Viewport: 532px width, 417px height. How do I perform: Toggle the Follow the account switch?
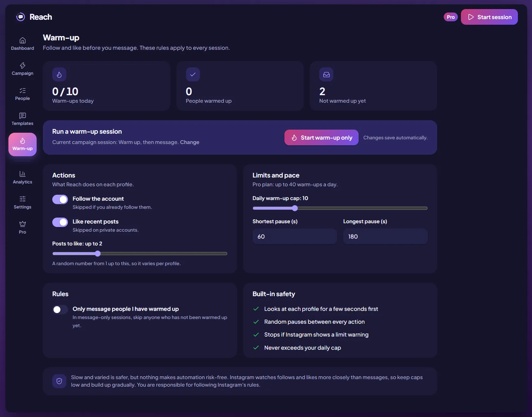coord(60,199)
